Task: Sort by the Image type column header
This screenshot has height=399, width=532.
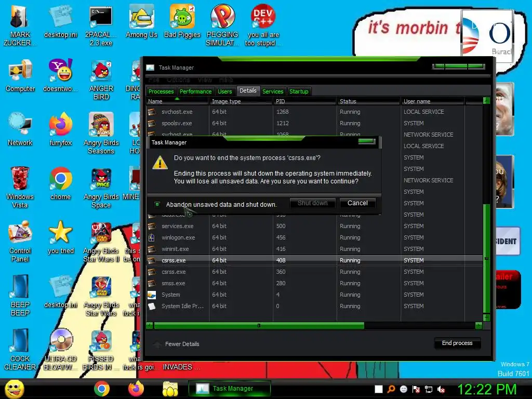Action: tap(241, 101)
